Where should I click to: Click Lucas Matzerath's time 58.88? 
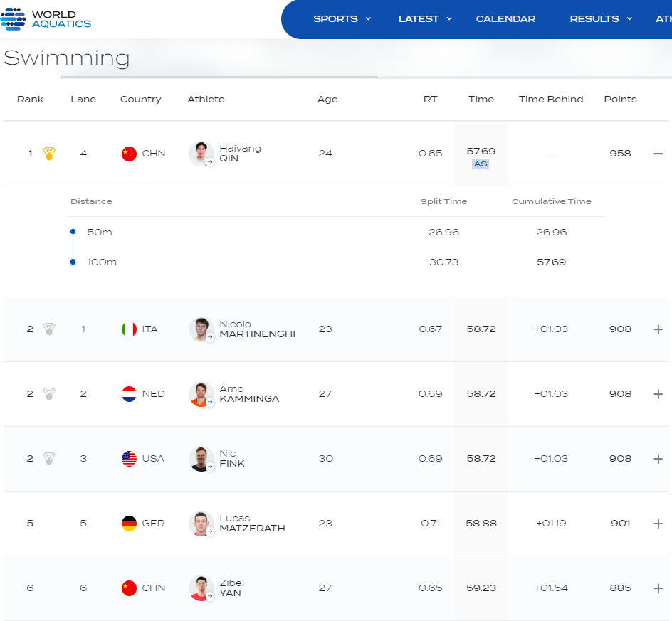pos(481,524)
